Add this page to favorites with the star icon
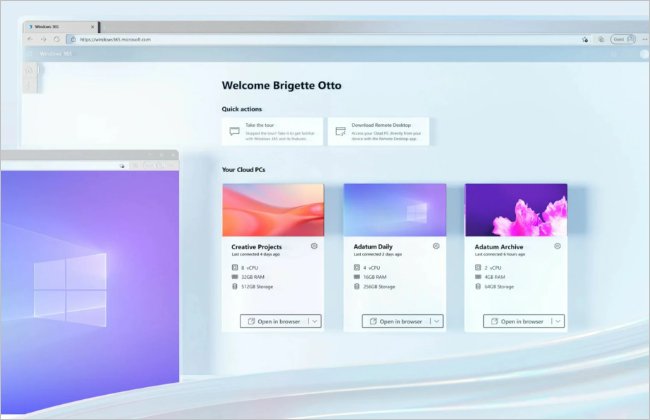Image resolution: width=650 pixels, height=420 pixels. pyautogui.click(x=585, y=39)
